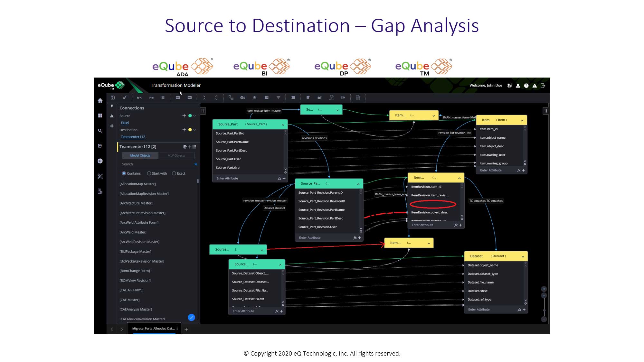Click the warning triangle panel icon
This screenshot has width=644, height=362.
coord(112,116)
